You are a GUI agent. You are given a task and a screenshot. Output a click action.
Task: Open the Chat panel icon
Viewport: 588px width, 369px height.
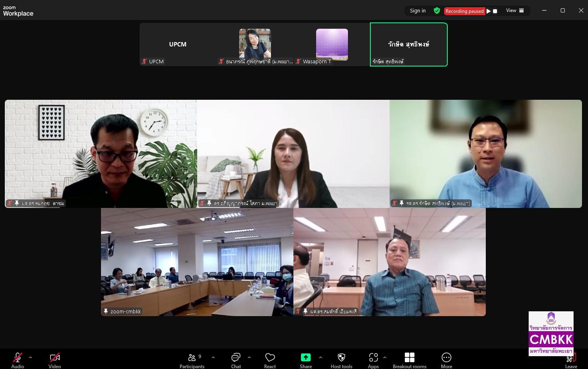click(x=236, y=357)
